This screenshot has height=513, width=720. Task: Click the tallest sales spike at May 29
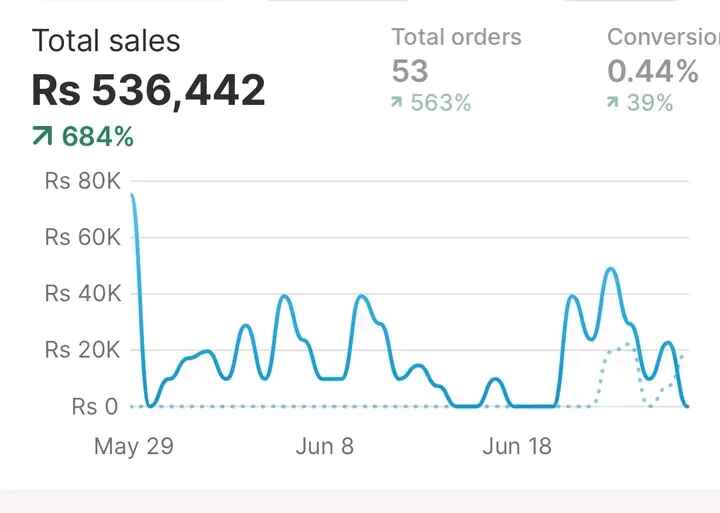(134, 196)
